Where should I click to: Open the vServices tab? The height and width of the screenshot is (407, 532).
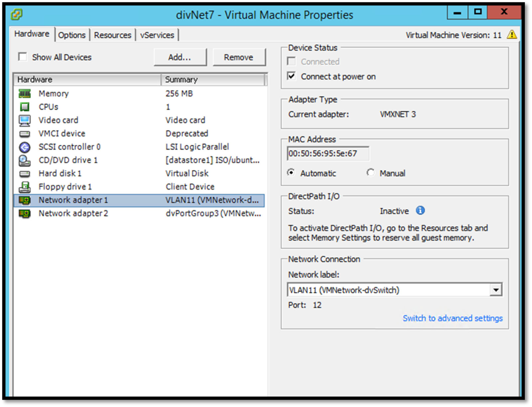click(157, 35)
